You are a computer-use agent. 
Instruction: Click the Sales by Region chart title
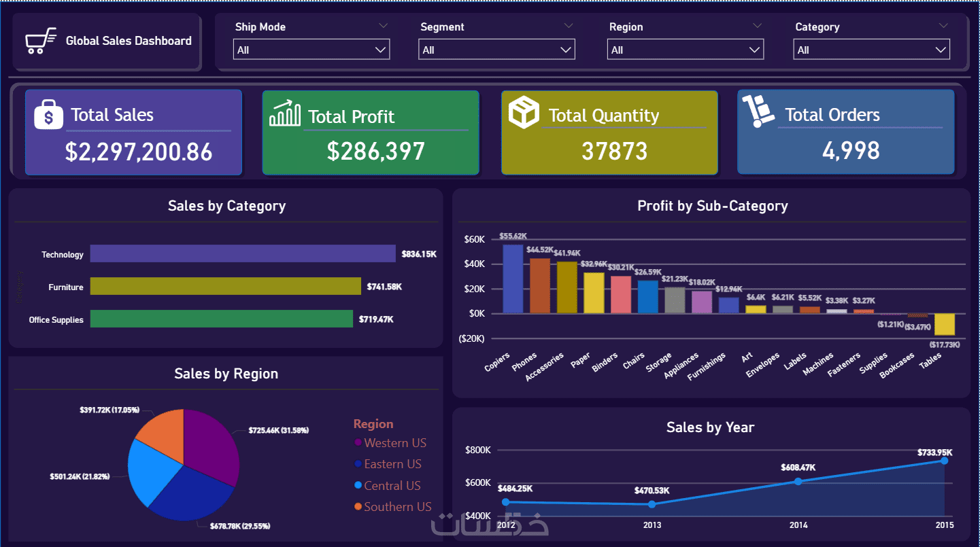(226, 374)
